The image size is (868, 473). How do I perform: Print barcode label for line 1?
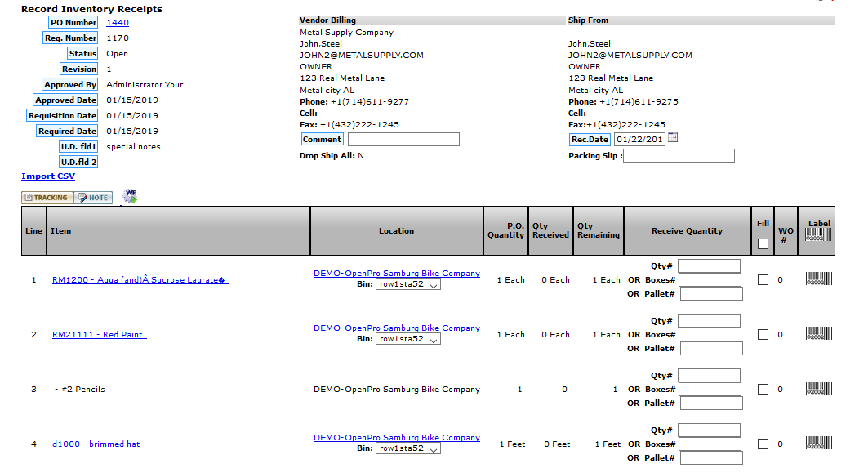pyautogui.click(x=818, y=279)
